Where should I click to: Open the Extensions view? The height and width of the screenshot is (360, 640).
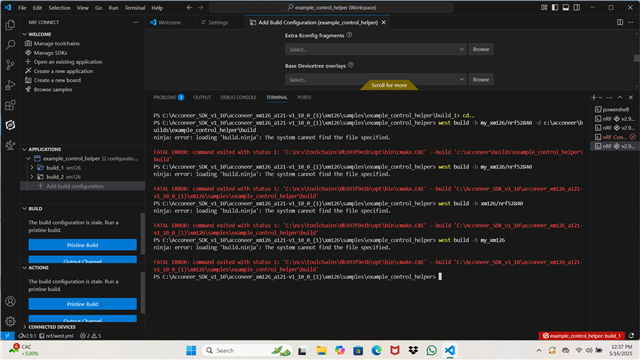10,105
